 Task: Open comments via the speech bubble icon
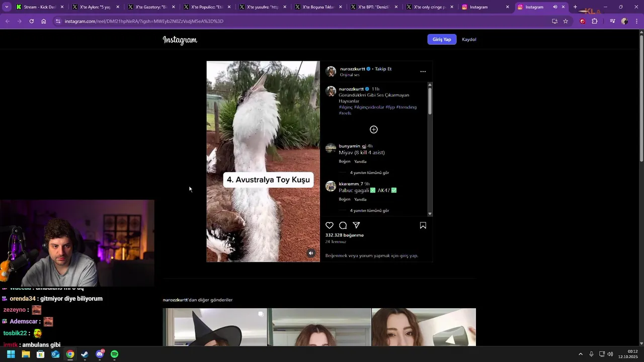click(343, 225)
